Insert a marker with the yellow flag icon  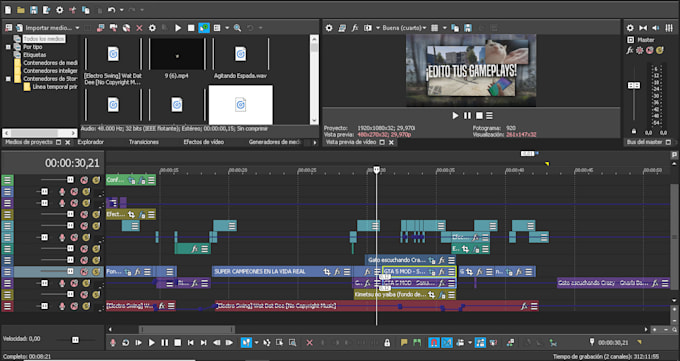pos(404,342)
